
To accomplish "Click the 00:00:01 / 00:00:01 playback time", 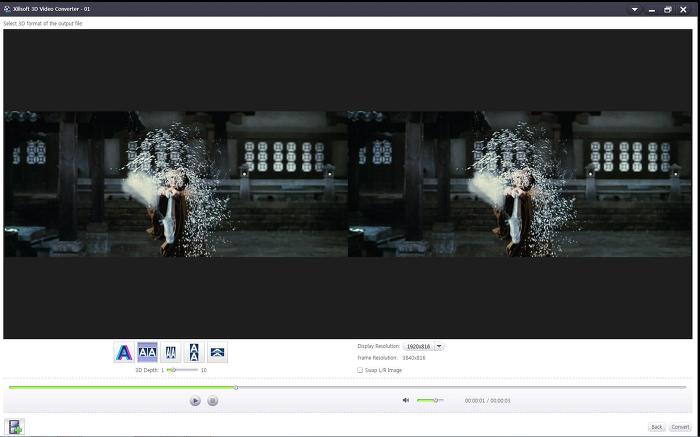I will [x=488, y=401].
